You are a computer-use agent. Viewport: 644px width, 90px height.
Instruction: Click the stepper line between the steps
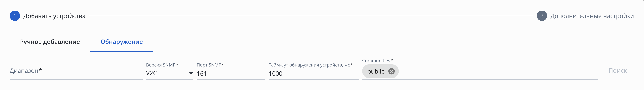tap(311, 16)
